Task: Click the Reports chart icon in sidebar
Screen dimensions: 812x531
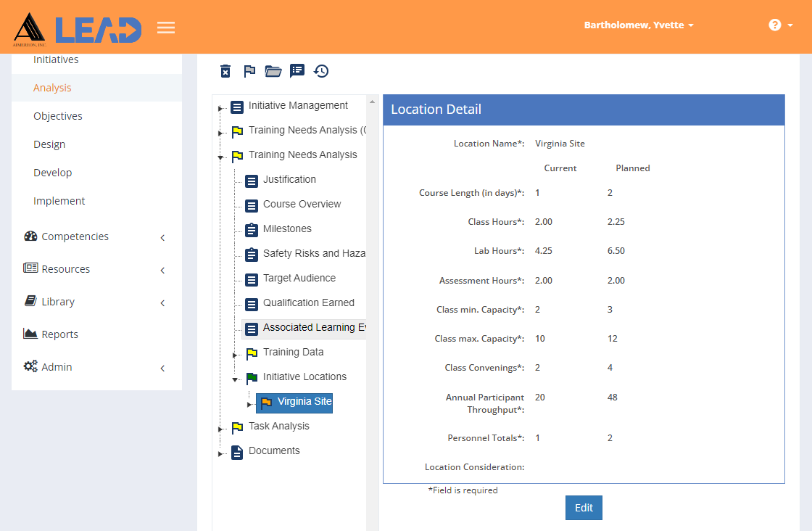Action: 30,334
